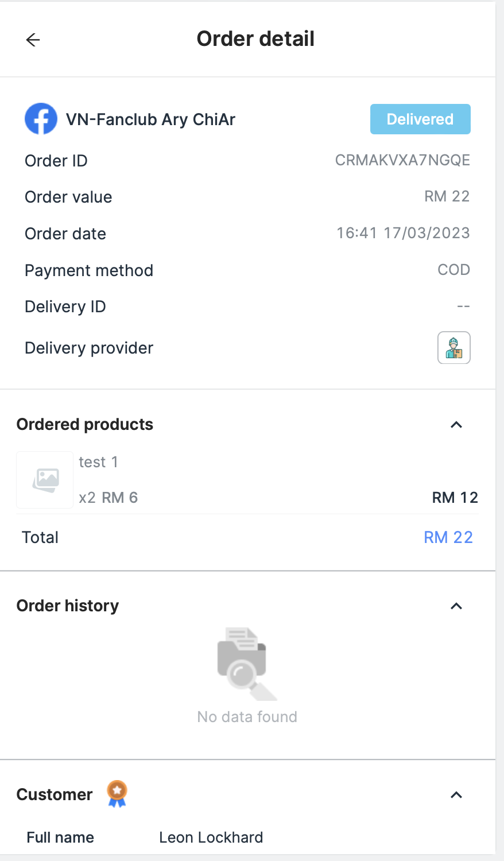Viewport: 504px width, 861px height.
Task: Click the back arrow icon
Action: [x=33, y=40]
